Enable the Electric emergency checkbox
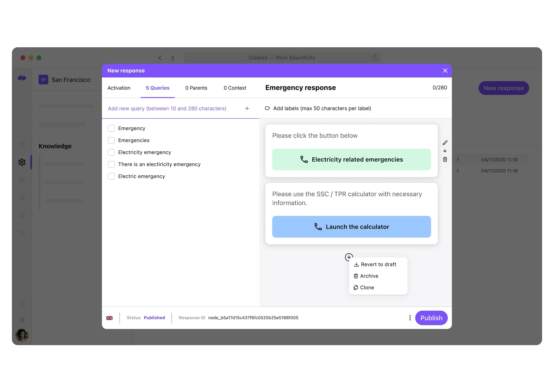The image size is (554, 392). click(x=111, y=176)
